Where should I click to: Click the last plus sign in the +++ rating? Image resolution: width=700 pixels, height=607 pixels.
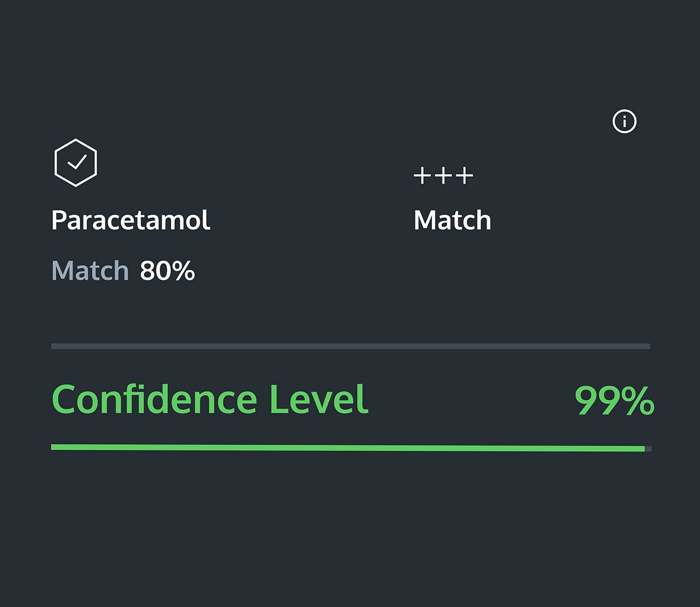click(465, 176)
